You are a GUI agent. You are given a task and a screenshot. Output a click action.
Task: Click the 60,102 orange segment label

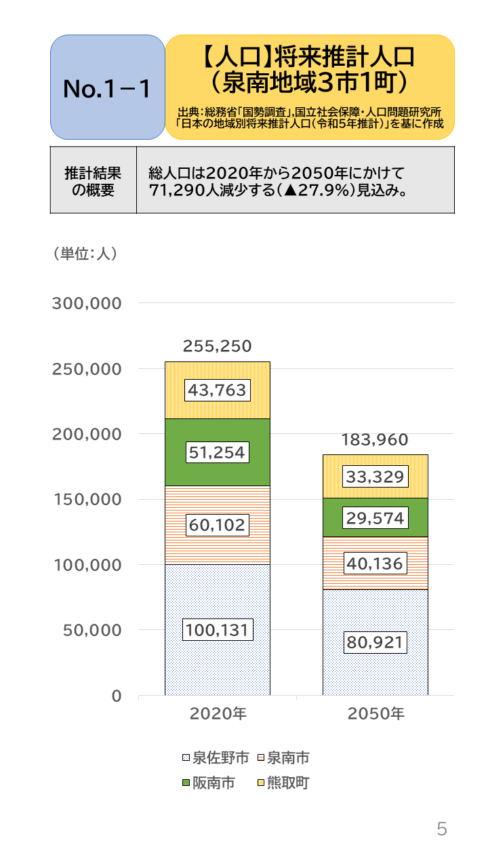(218, 524)
